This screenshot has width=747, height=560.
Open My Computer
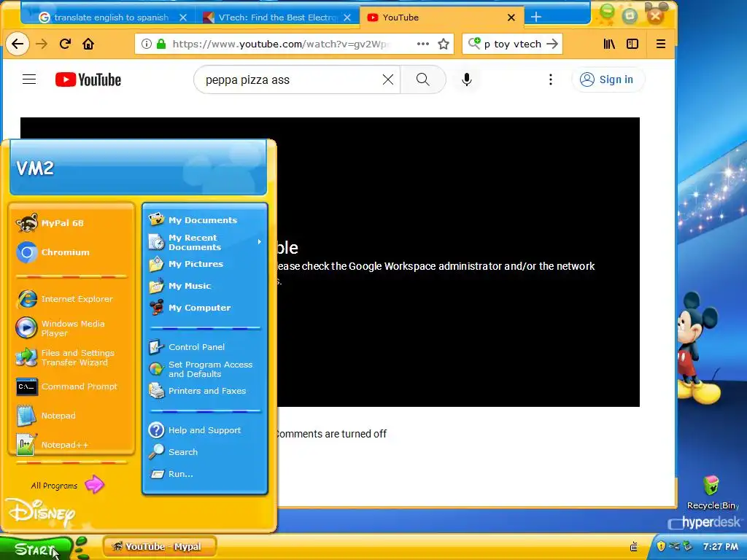click(x=205, y=308)
